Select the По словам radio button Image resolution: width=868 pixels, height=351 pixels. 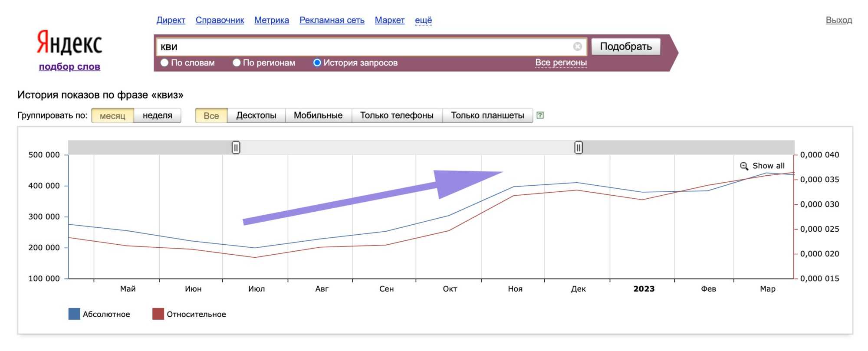click(x=164, y=63)
